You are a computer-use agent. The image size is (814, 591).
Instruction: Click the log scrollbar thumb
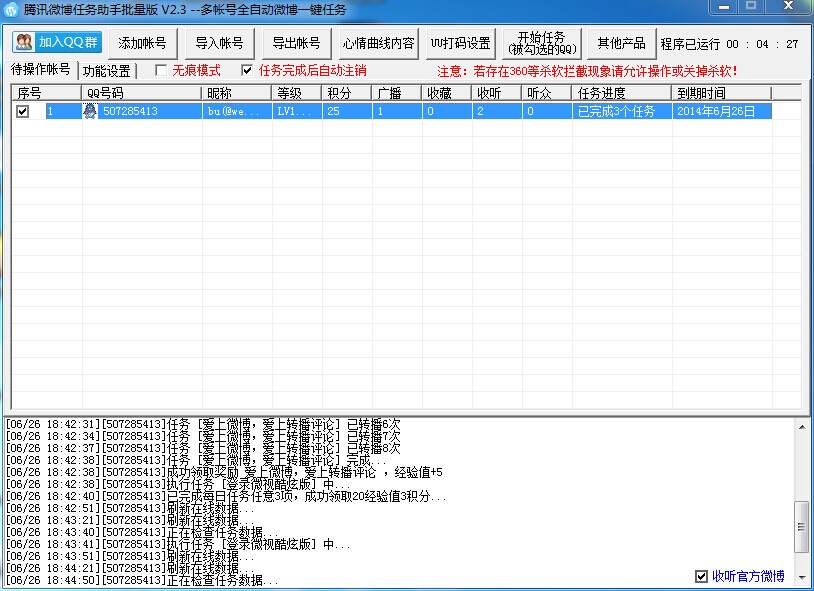802,527
